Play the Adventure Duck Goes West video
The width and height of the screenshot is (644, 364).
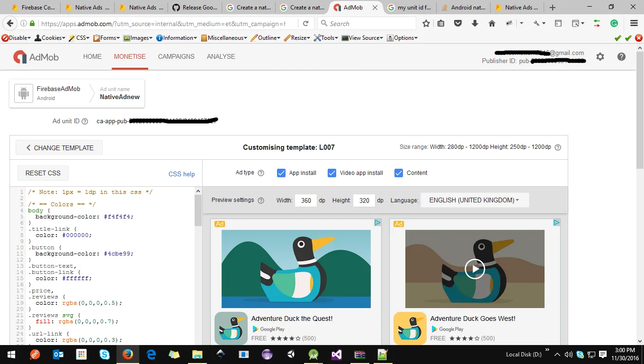(474, 269)
